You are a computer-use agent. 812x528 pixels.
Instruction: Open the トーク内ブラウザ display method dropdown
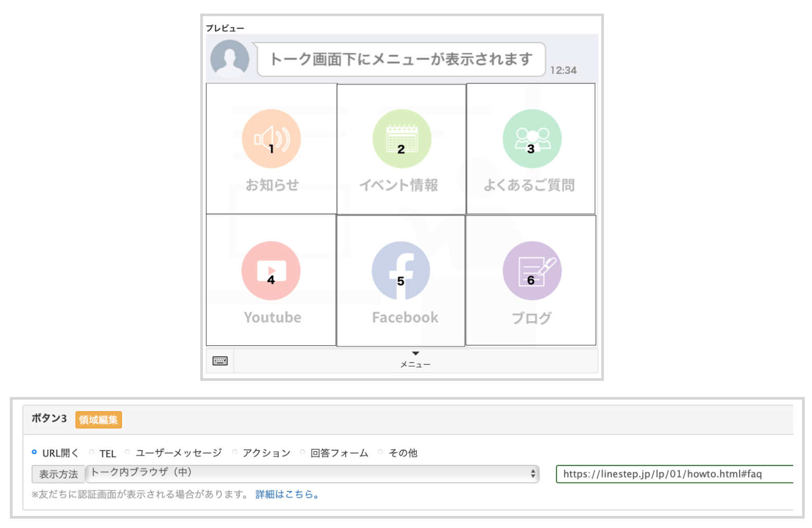pyautogui.click(x=312, y=474)
